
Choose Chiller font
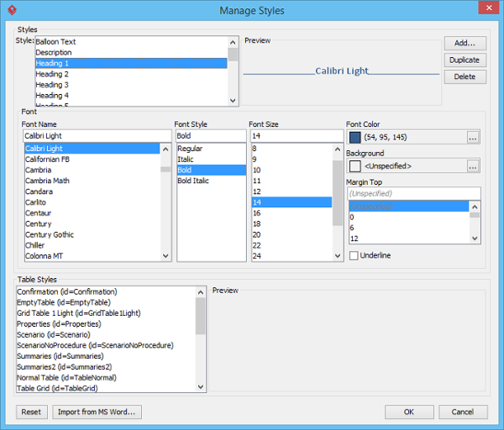(92, 245)
